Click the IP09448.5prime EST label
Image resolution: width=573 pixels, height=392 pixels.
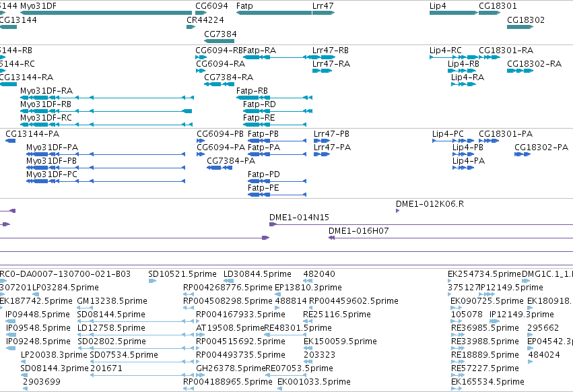point(38,315)
